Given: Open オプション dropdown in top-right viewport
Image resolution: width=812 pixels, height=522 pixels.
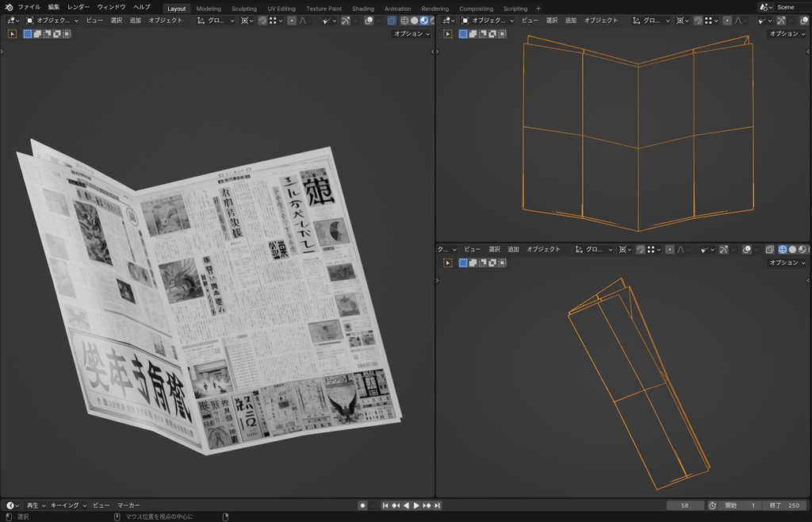Looking at the screenshot, I should (x=787, y=33).
